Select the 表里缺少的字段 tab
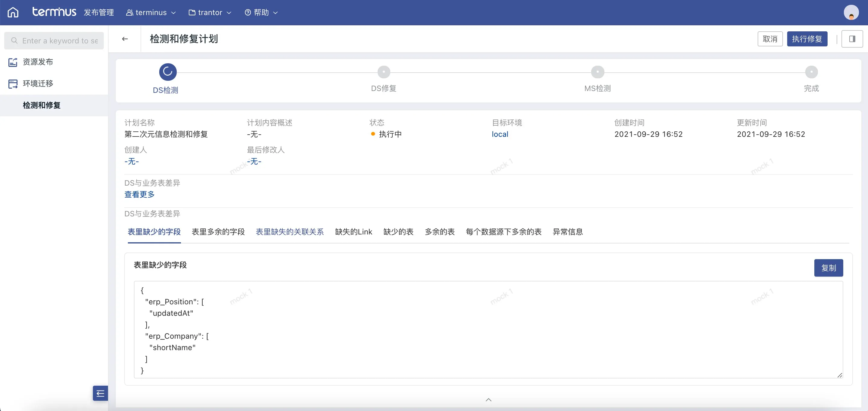 click(154, 232)
